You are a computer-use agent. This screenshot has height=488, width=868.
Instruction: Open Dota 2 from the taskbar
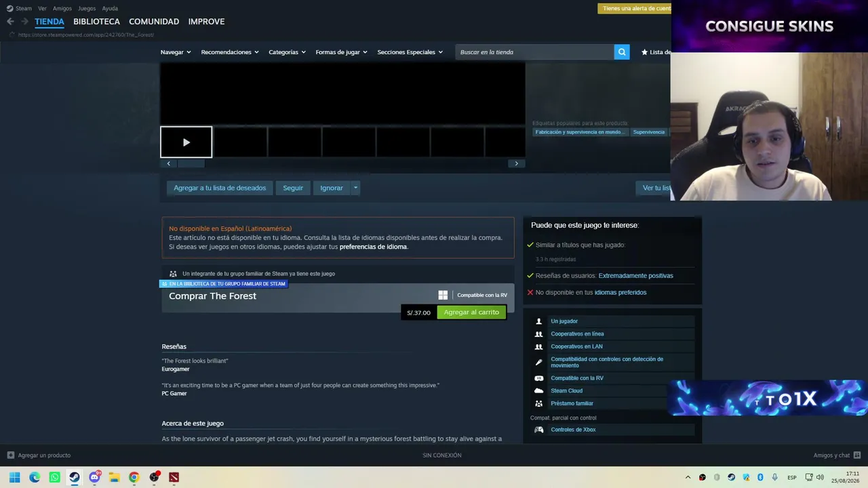click(x=174, y=477)
